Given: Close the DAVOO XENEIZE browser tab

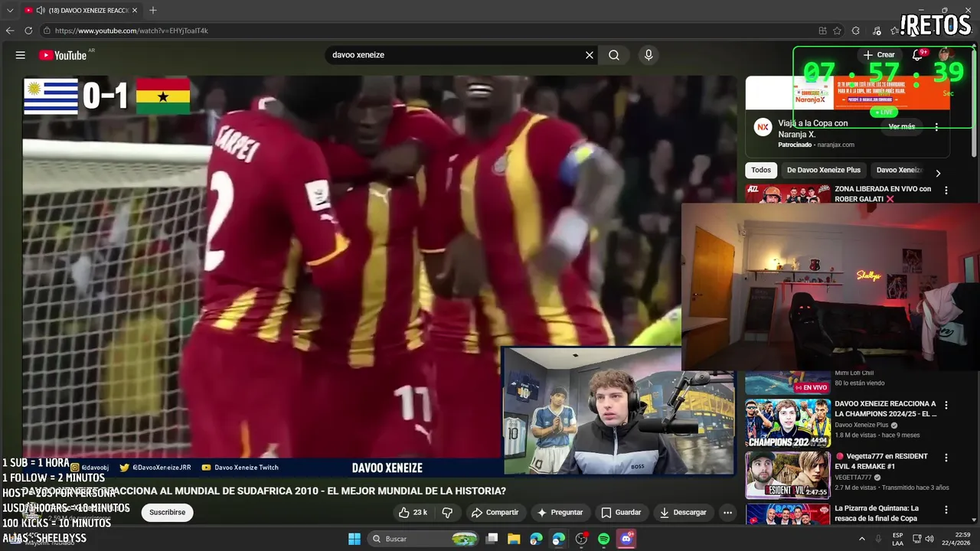Looking at the screenshot, I should tap(135, 10).
